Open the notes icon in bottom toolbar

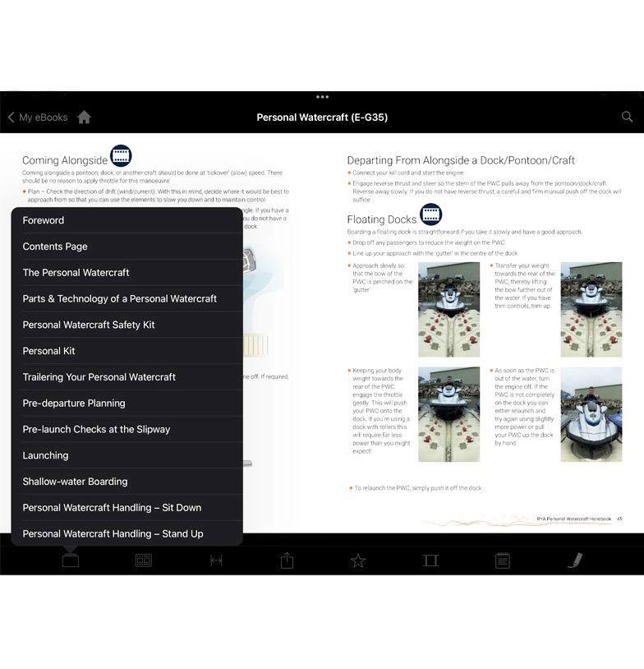pyautogui.click(x=503, y=561)
